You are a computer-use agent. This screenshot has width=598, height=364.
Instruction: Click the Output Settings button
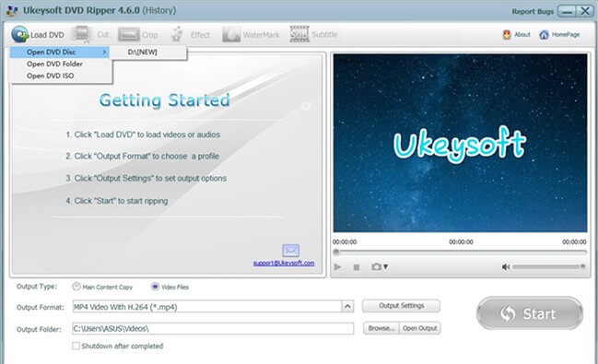tap(401, 306)
